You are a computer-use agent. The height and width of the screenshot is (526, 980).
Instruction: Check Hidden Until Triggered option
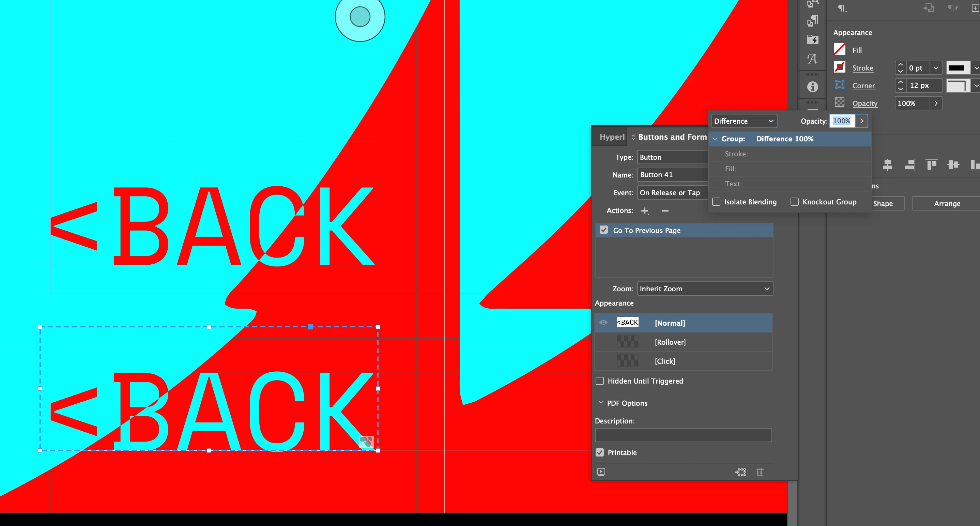[x=600, y=381]
